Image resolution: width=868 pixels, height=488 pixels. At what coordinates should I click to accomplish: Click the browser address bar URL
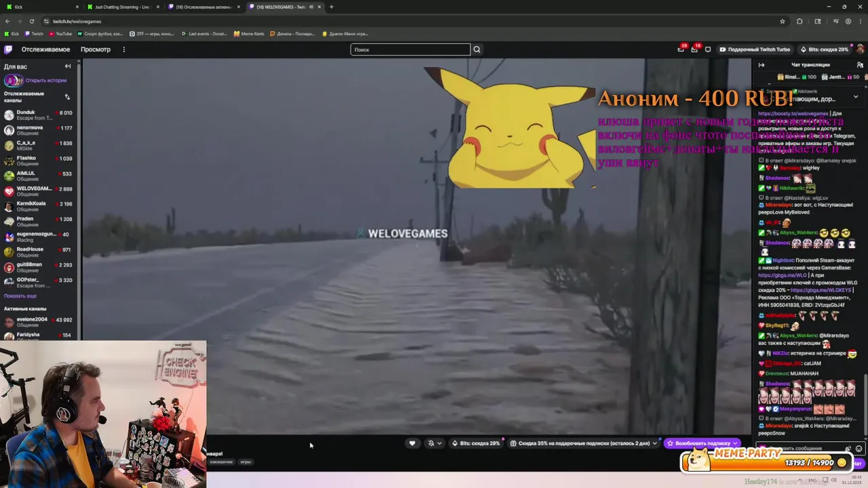click(x=77, y=21)
